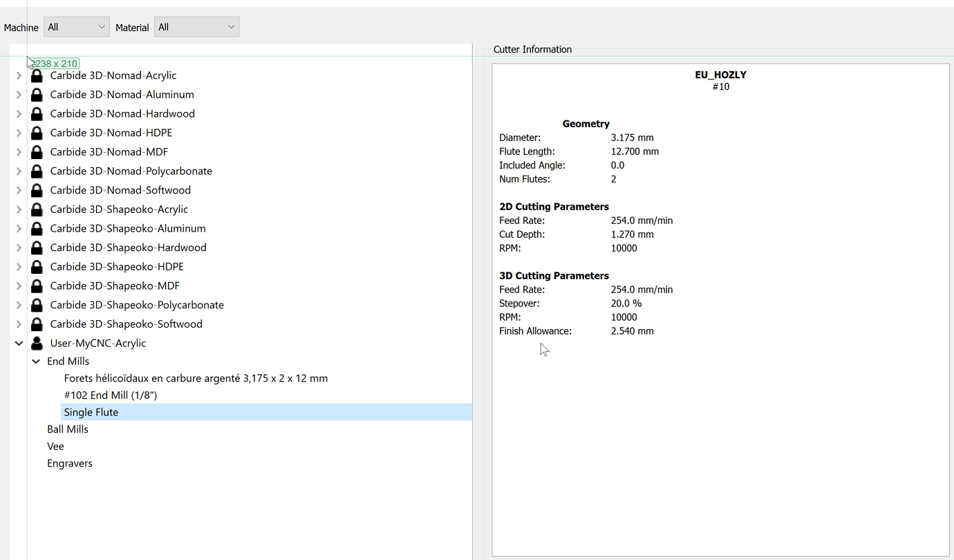The height and width of the screenshot is (560, 954).
Task: Select #102 End Mill (1/8") cutter
Action: point(111,395)
